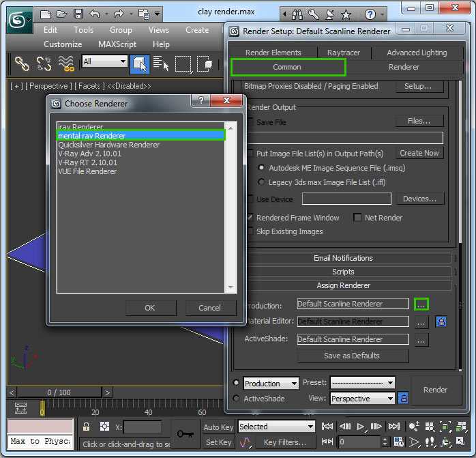Click the Open File folder icon
This screenshot has width=476, height=458.
click(x=61, y=14)
